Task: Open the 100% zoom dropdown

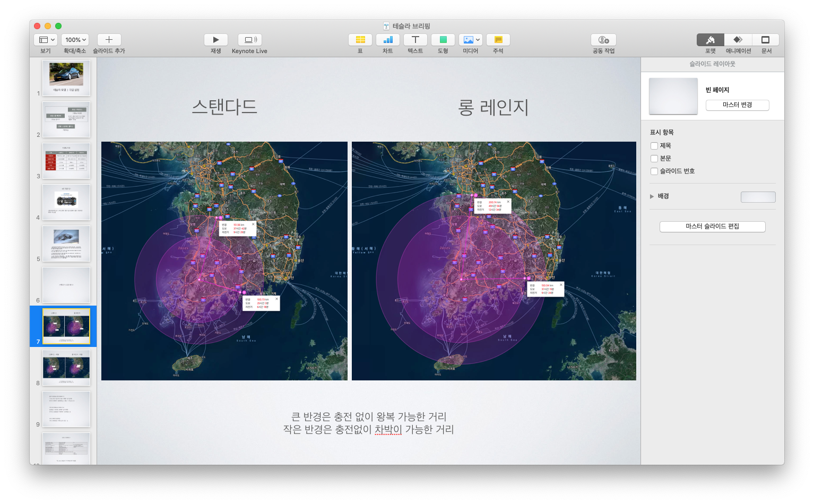Action: point(75,40)
